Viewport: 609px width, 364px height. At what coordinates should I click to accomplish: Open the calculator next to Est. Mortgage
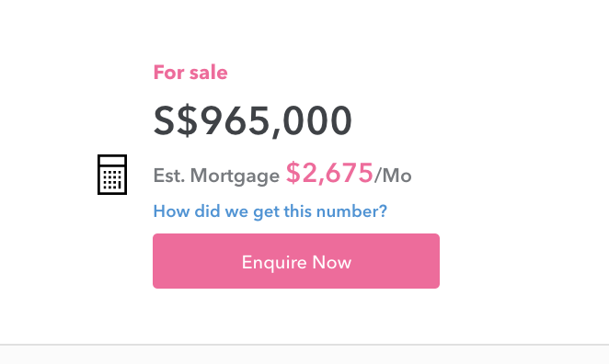[112, 175]
